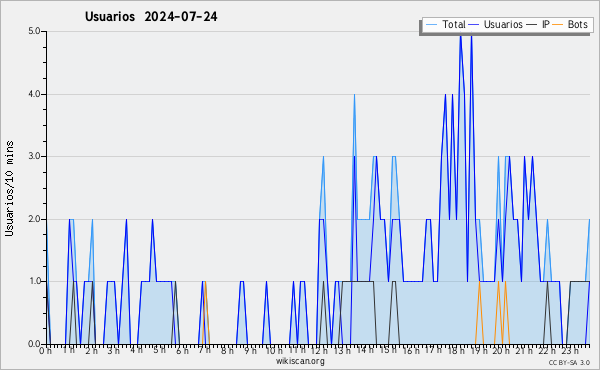Click the '17 h' x-axis label
The height and width of the screenshot is (370, 600).
point(434,350)
